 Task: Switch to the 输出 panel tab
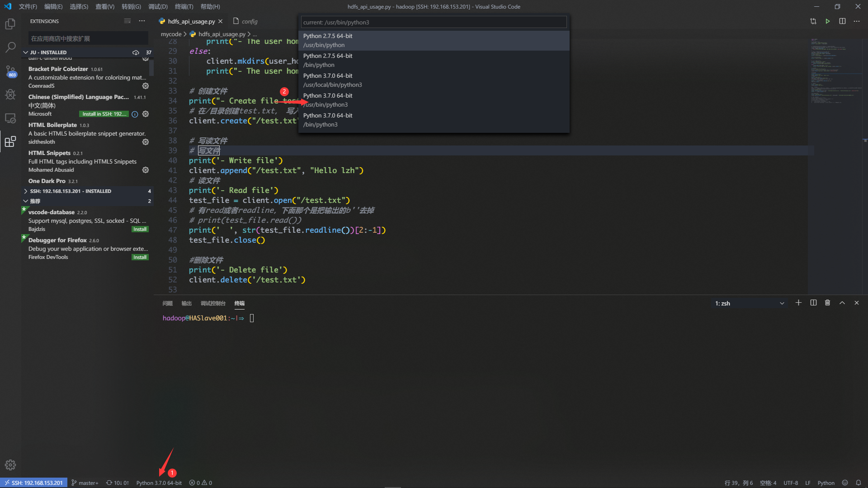(x=186, y=303)
